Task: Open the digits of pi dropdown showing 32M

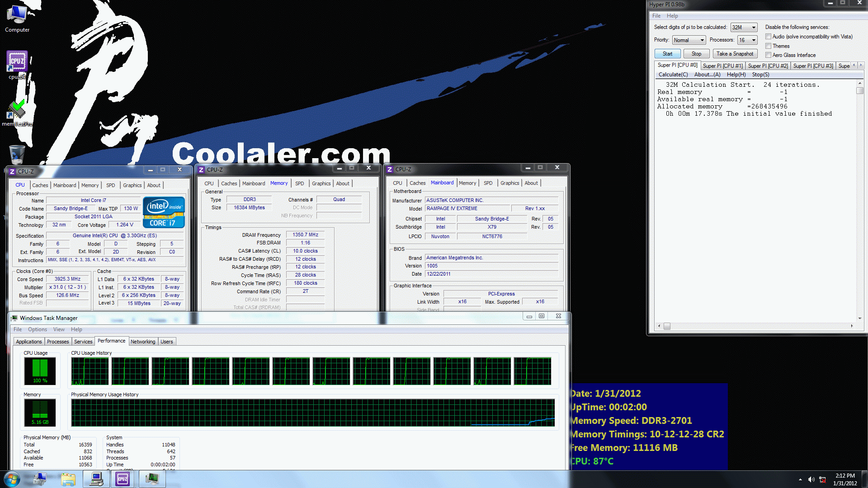Action: [x=744, y=28]
